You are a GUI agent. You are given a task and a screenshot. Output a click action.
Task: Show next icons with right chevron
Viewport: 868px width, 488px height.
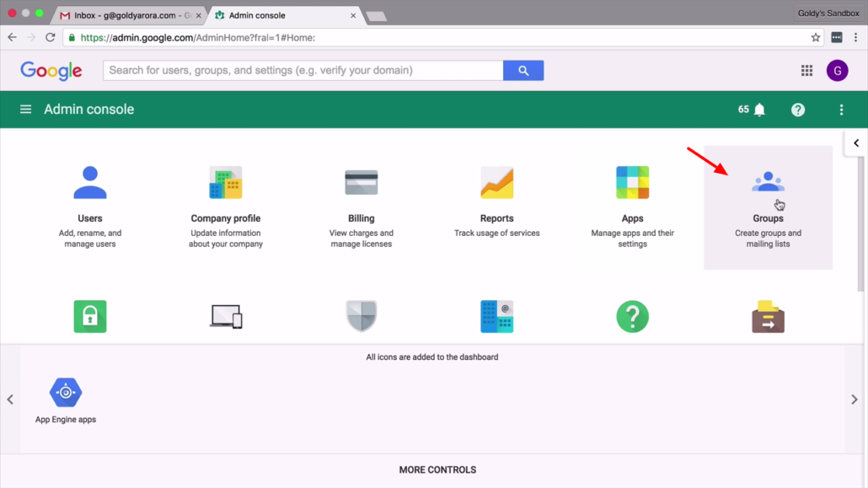[855, 400]
